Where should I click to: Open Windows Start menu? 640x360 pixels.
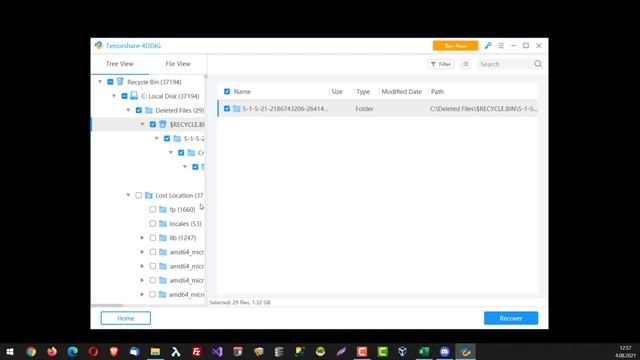pos(10,351)
